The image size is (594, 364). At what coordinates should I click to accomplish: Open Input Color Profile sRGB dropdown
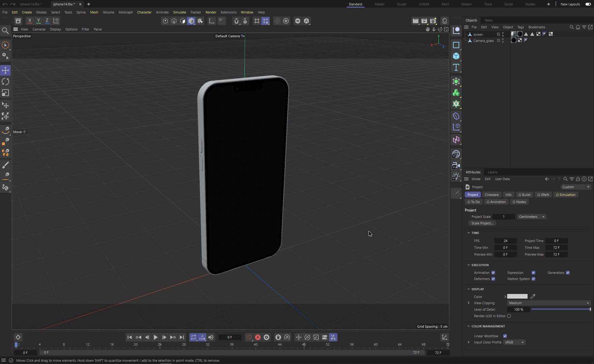tap(514, 342)
